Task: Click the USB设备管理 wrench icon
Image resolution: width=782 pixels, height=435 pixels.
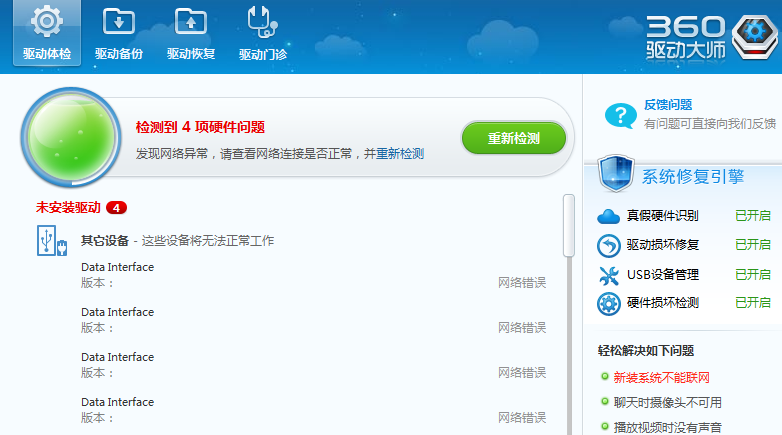Action: tap(608, 275)
